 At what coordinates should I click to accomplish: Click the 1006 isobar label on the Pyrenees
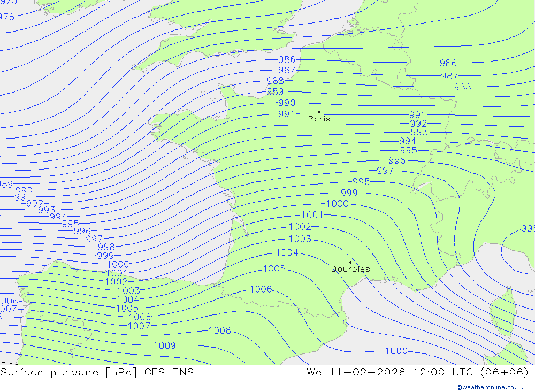click(x=261, y=289)
